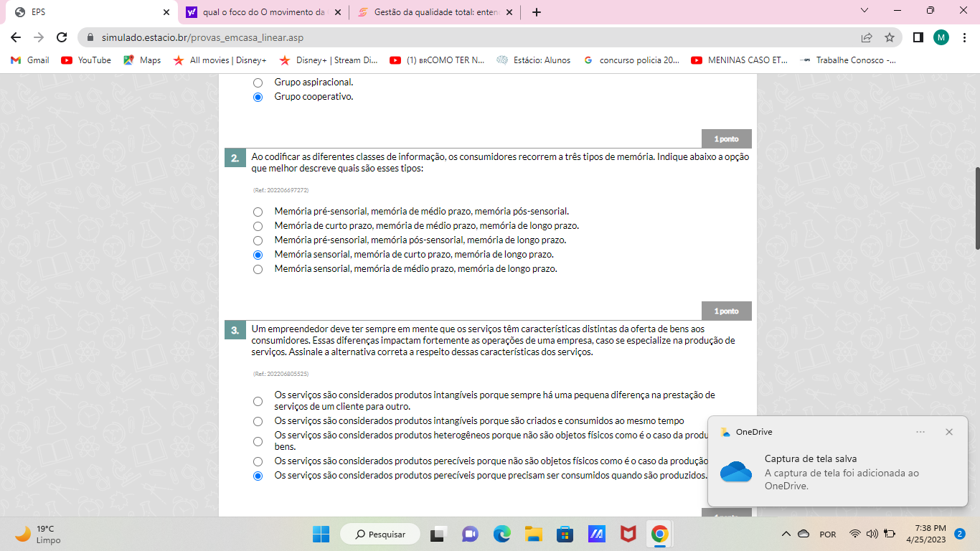Image resolution: width=980 pixels, height=551 pixels.
Task: Open the browser side panel icon
Action: click(918, 37)
